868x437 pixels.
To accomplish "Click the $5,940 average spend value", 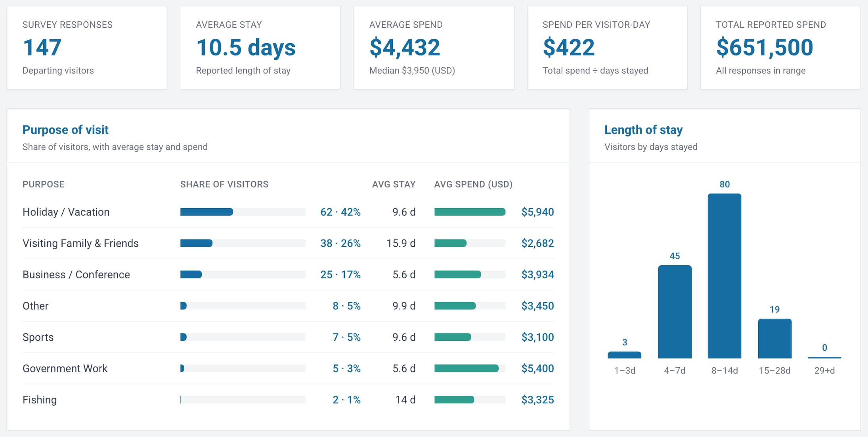I will (x=537, y=212).
